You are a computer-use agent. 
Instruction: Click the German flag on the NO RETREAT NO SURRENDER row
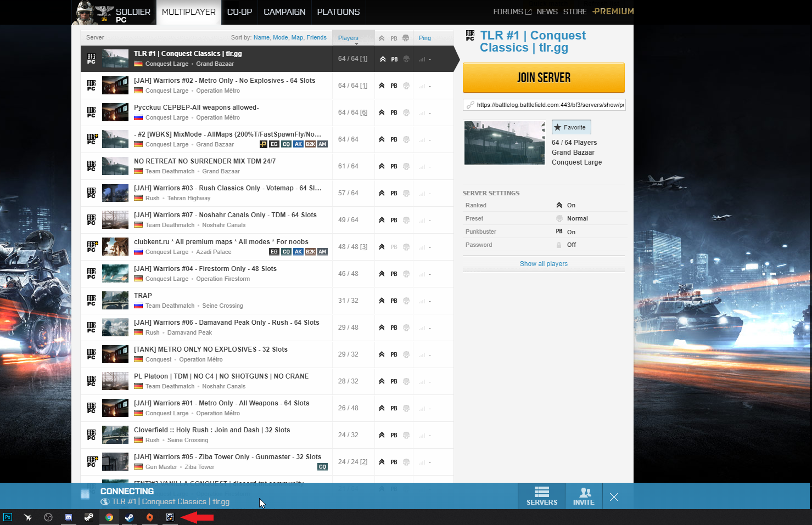(138, 171)
